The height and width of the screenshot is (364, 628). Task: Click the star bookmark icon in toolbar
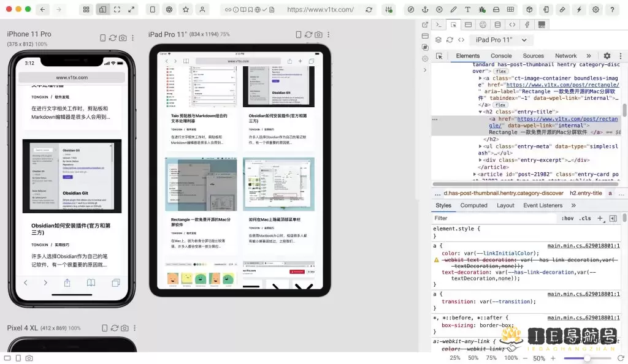pos(186,9)
